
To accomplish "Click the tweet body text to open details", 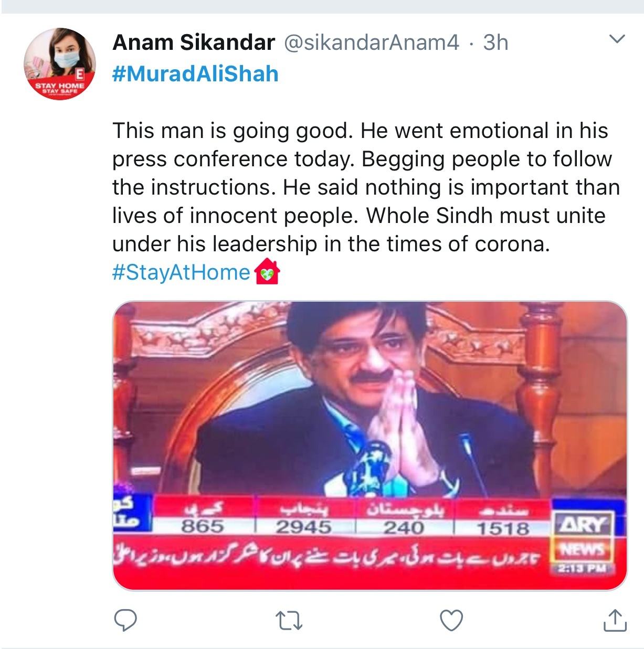I will tap(366, 187).
